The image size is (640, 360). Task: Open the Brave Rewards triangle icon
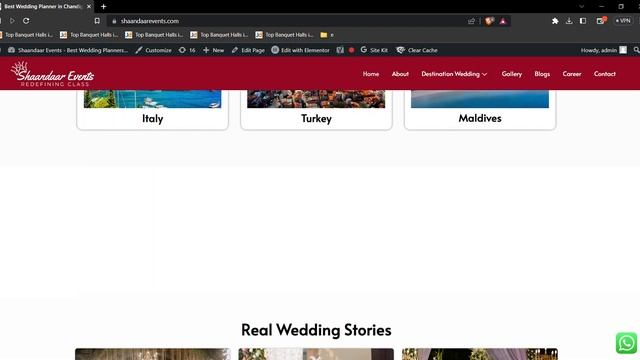pyautogui.click(x=503, y=21)
